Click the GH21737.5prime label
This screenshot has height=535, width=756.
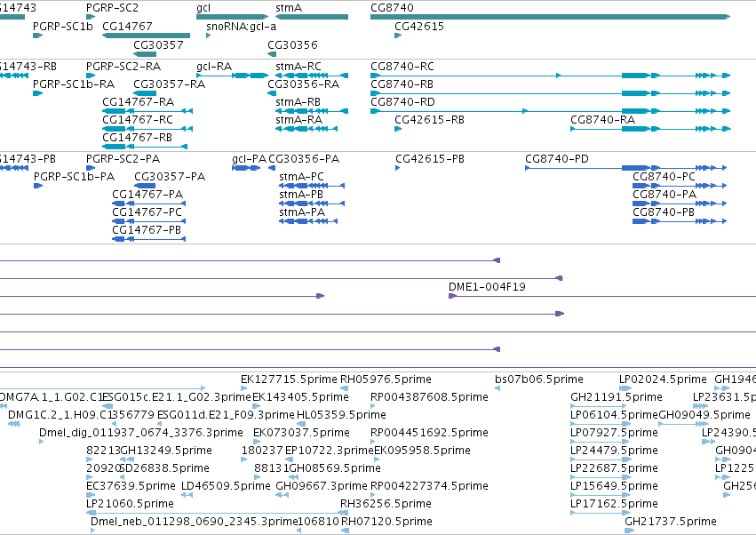[670, 522]
